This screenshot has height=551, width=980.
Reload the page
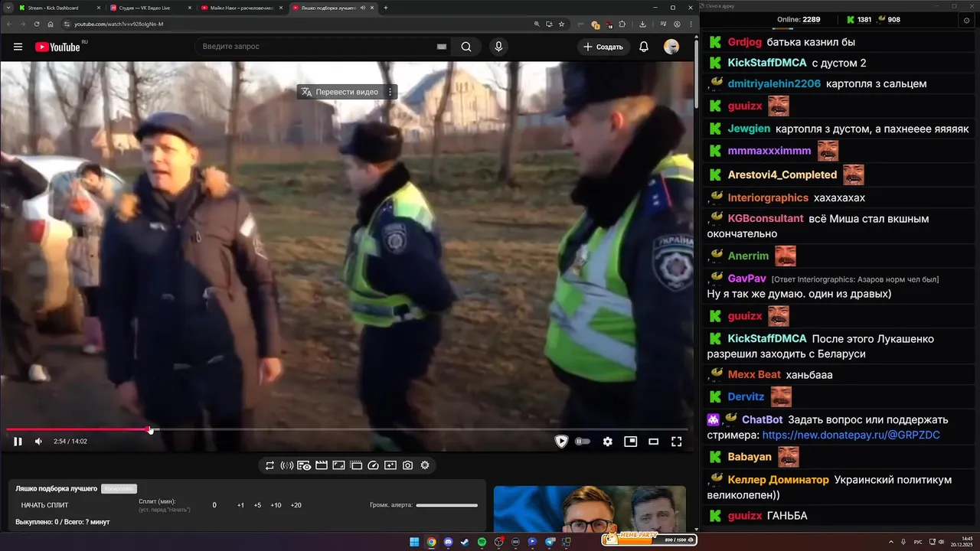coord(37,24)
